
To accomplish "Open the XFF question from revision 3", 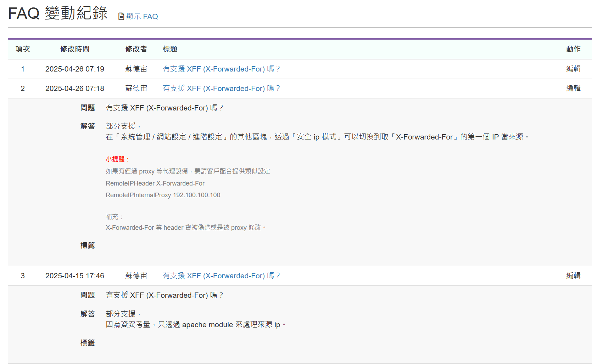I will click(222, 275).
